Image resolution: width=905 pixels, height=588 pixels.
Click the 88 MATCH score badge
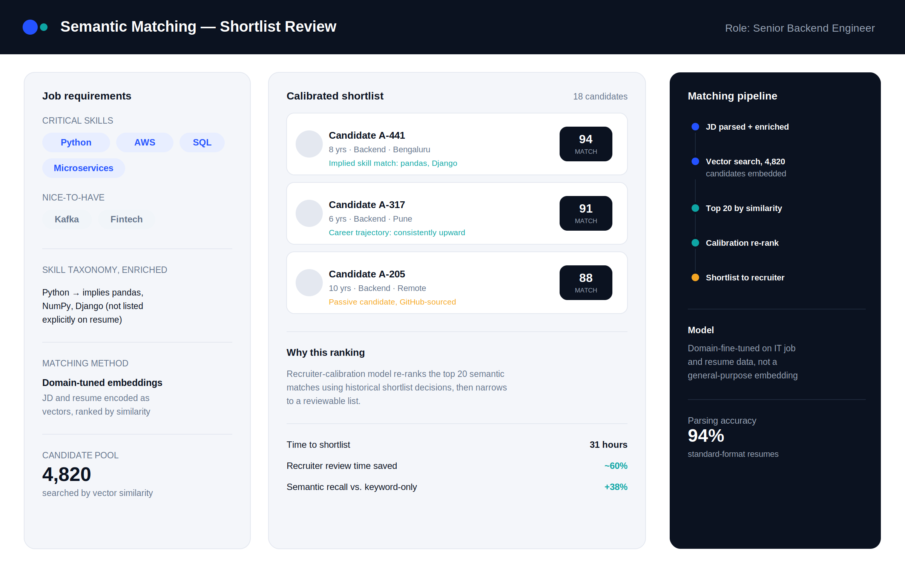tap(586, 283)
